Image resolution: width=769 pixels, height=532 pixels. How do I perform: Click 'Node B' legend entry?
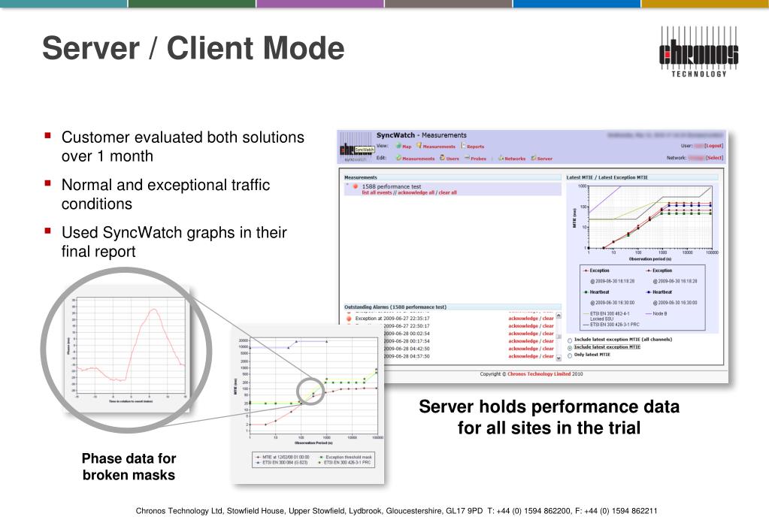pos(655,313)
